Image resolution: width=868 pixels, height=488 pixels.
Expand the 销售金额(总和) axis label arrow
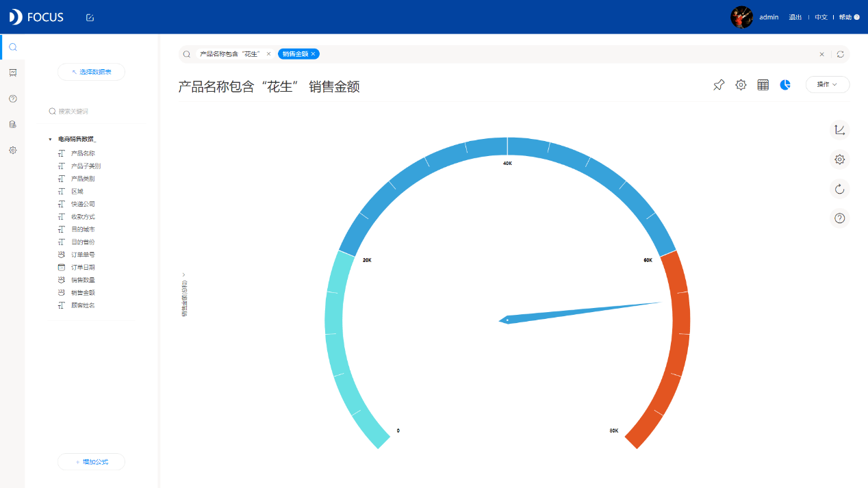click(x=184, y=274)
